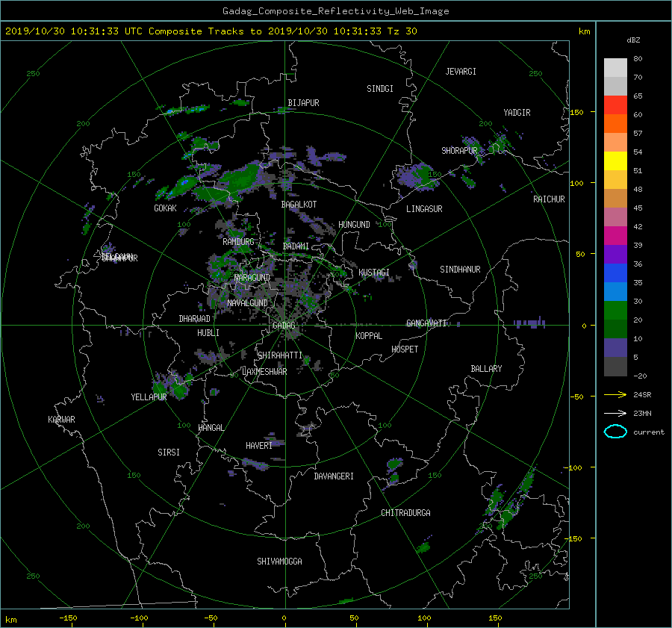672x628 pixels.
Task: Select the 80 dBZ light gray swatch
Action: 615,67
